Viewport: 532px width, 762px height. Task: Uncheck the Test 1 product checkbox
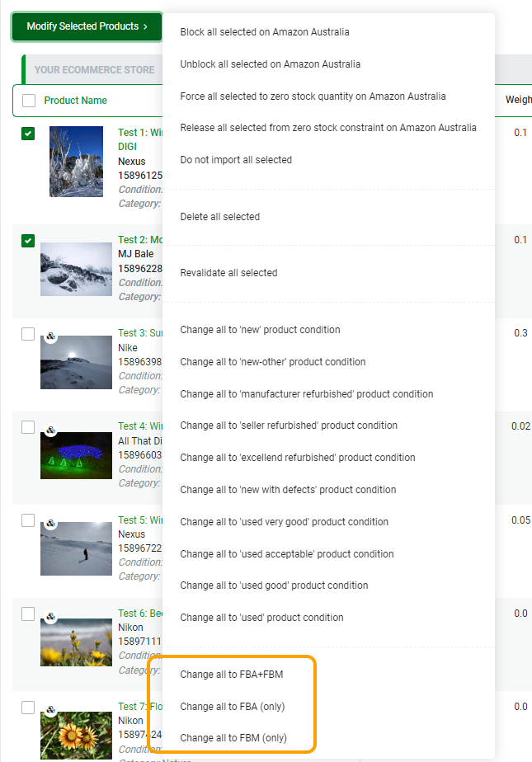coord(28,134)
